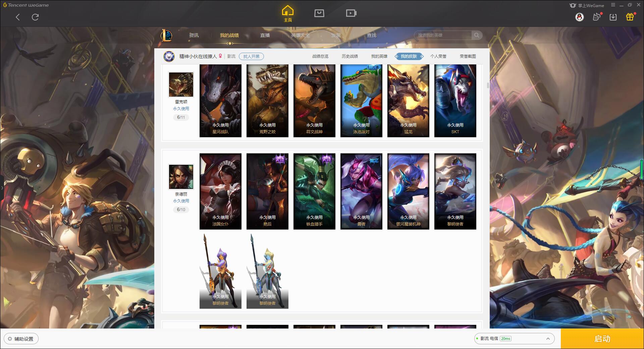The image size is (644, 349).
Task: Open the store shop icon
Action: click(319, 13)
